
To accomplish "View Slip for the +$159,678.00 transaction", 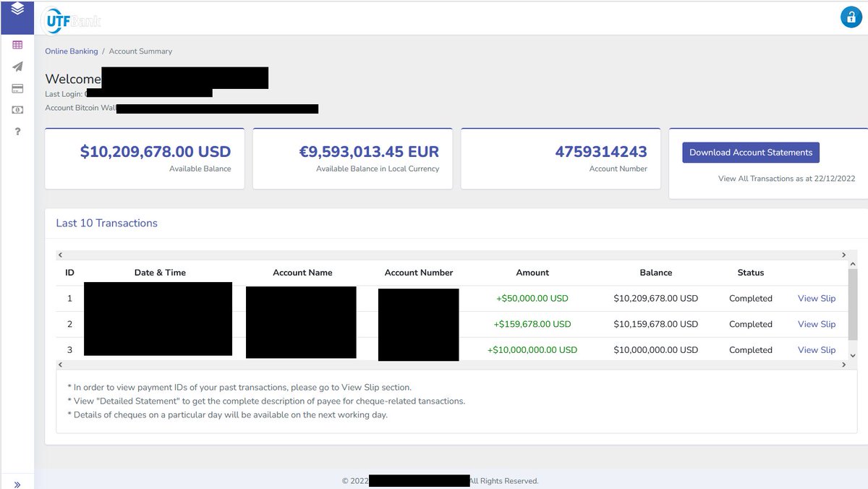I will [x=817, y=324].
